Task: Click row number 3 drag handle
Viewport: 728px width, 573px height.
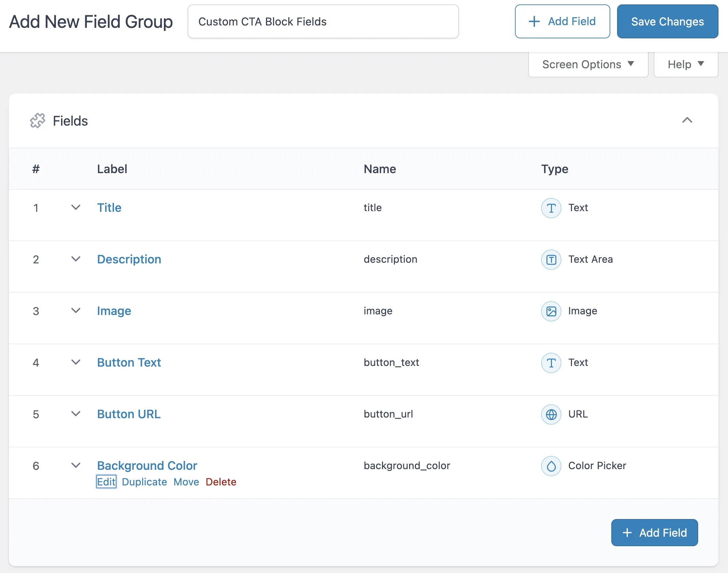Action: point(36,311)
